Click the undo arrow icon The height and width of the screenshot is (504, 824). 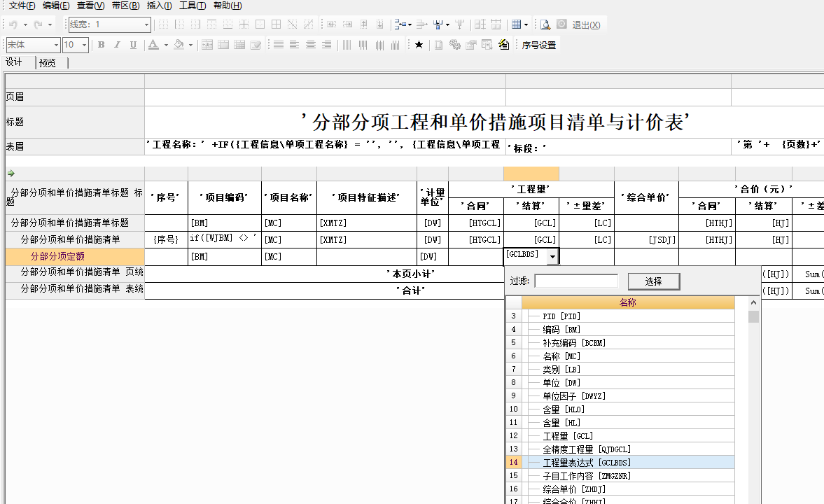coord(13,24)
